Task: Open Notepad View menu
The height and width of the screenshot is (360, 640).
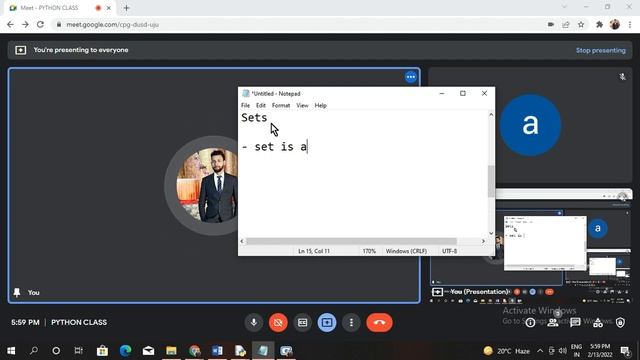Action: [302, 105]
